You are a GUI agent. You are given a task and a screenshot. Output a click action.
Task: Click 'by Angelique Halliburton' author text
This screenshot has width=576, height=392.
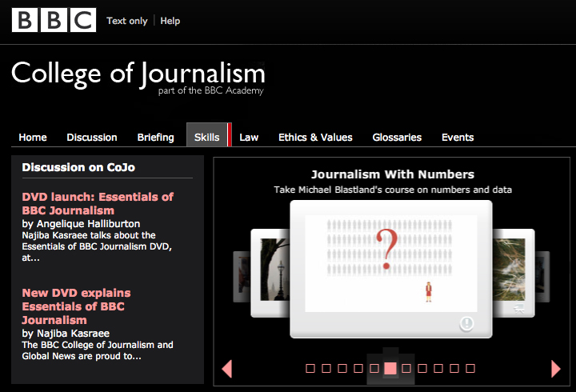point(81,224)
